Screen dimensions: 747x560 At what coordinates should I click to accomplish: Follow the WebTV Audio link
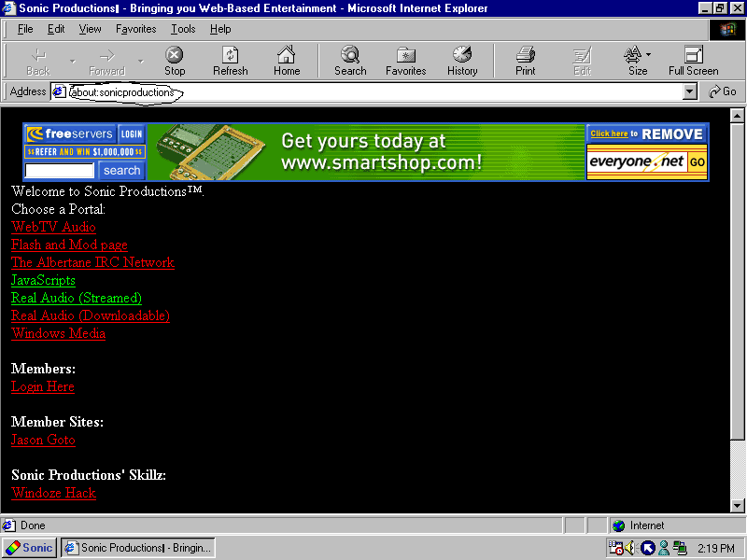[x=53, y=227]
